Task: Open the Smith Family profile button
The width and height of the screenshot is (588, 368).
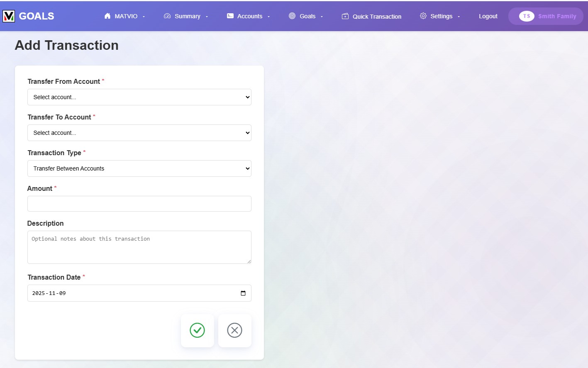Action: pos(546,16)
